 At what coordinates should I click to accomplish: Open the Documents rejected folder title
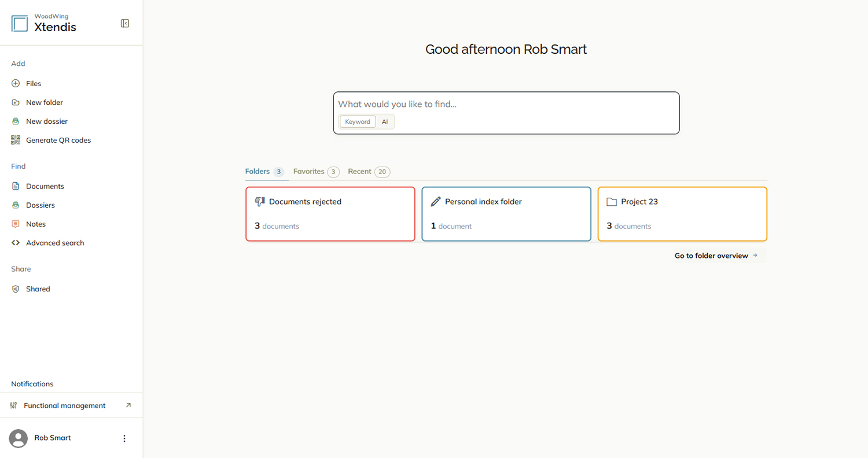[305, 202]
